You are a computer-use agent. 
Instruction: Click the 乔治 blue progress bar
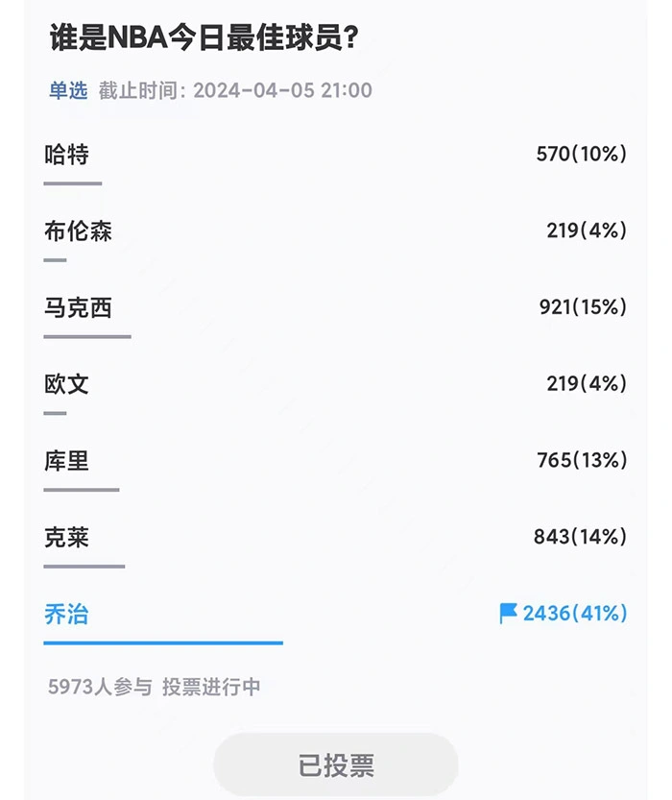pos(163,642)
